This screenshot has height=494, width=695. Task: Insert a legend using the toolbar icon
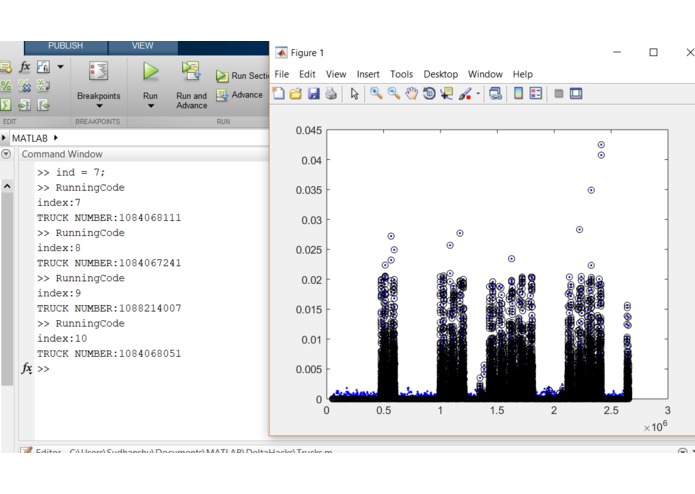pyautogui.click(x=536, y=93)
